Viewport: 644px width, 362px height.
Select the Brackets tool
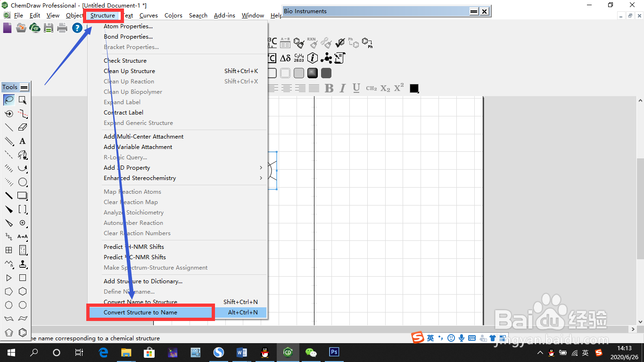click(x=22, y=209)
